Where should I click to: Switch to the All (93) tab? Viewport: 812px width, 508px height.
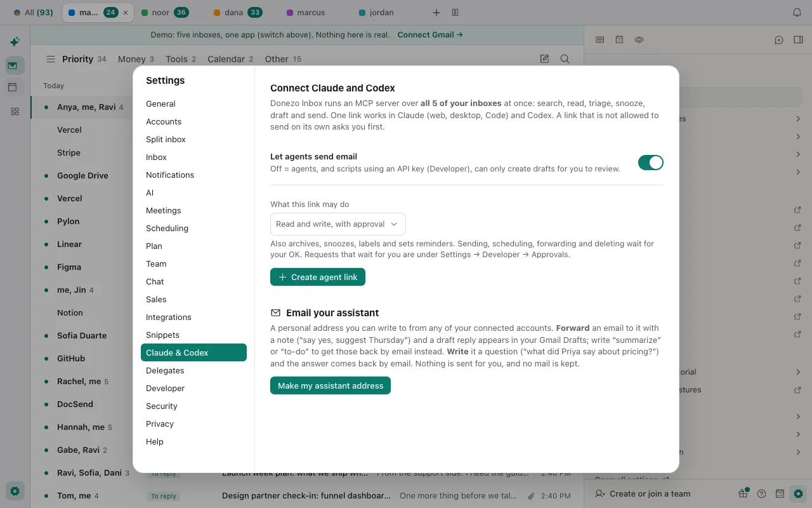(34, 13)
